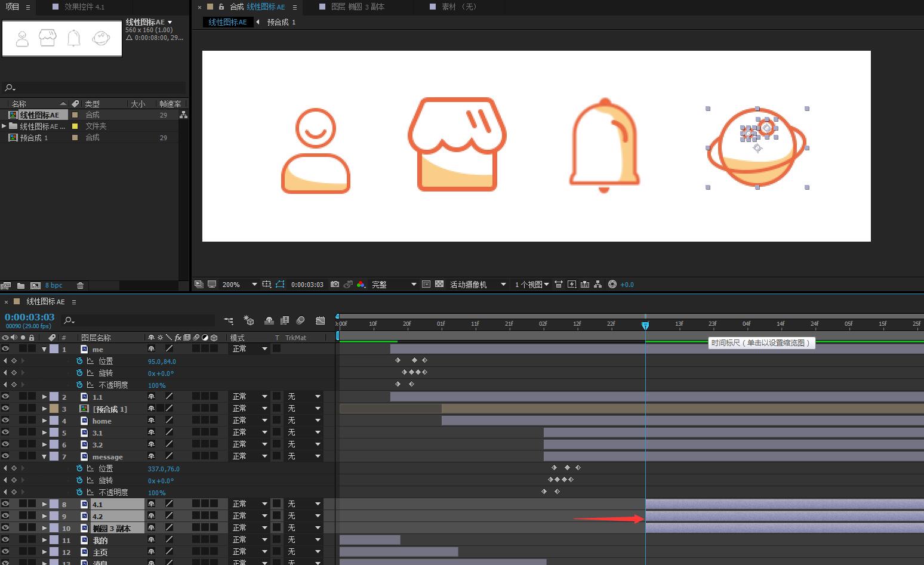Expand the layer 1.1 properties
The image size is (924, 565).
[44, 397]
